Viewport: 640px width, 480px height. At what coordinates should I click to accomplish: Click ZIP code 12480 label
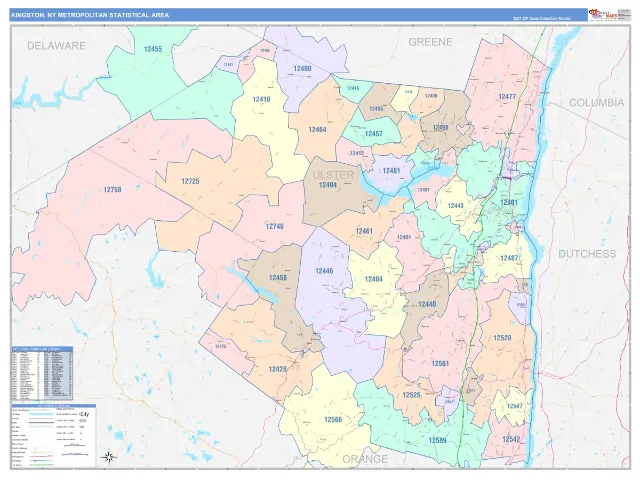click(302, 69)
